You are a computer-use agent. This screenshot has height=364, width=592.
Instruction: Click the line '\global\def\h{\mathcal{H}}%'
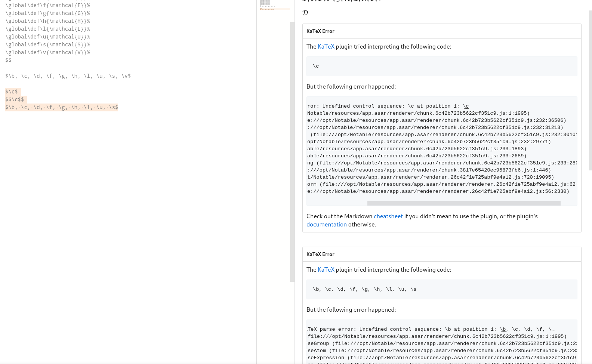pyautogui.click(x=48, y=21)
